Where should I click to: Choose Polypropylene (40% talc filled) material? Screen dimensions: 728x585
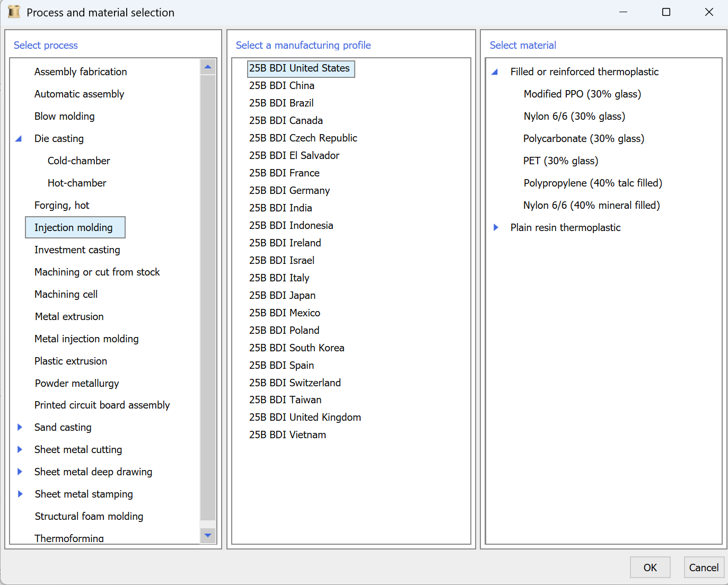(592, 183)
